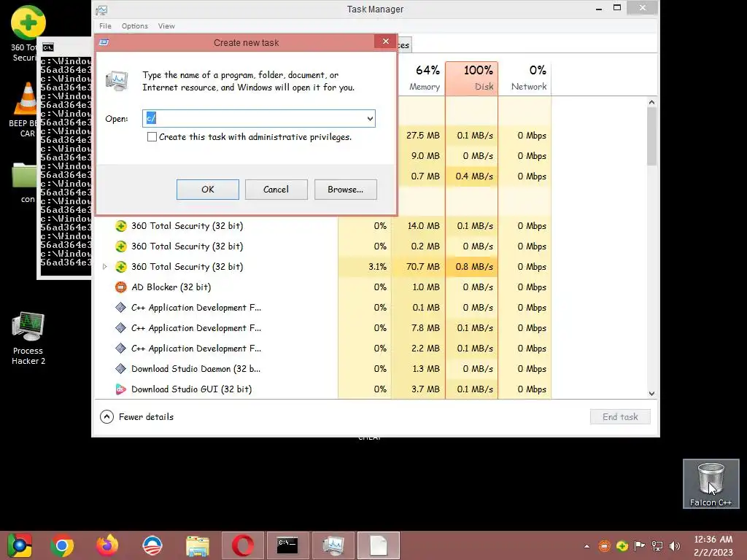Launch Opera from the taskbar
Viewport: 747px width, 560px height.
tap(243, 545)
